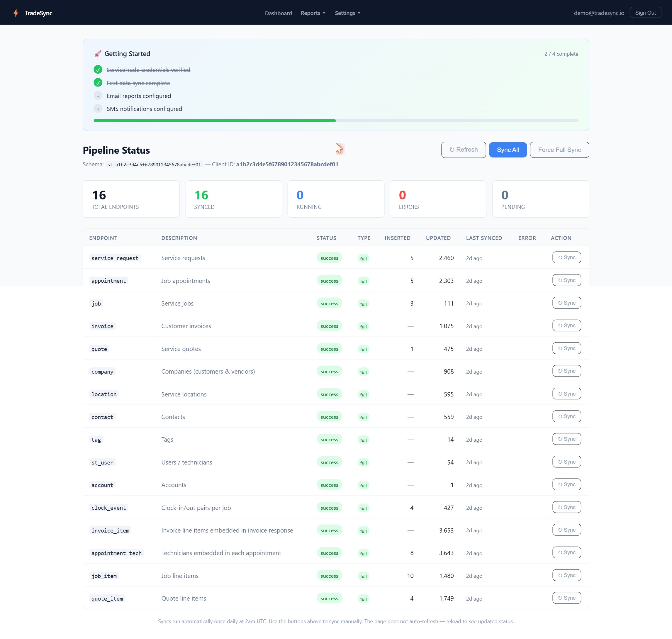Click the Last Synced column header

pos(484,238)
